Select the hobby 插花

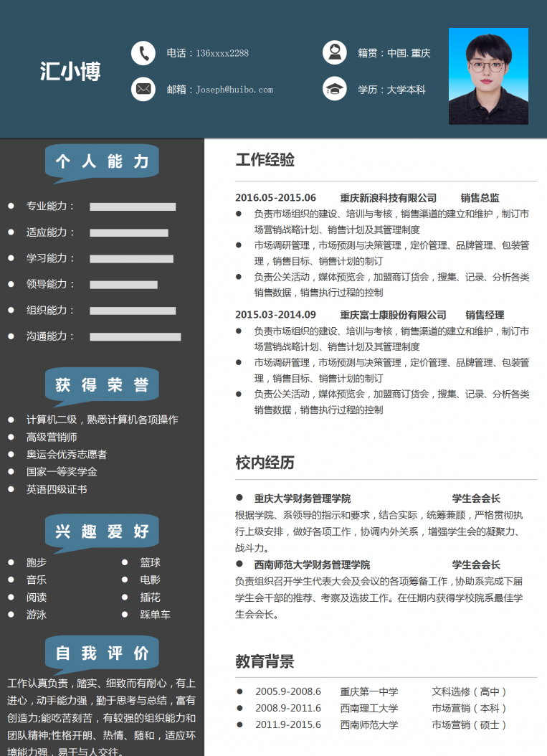coord(150,597)
